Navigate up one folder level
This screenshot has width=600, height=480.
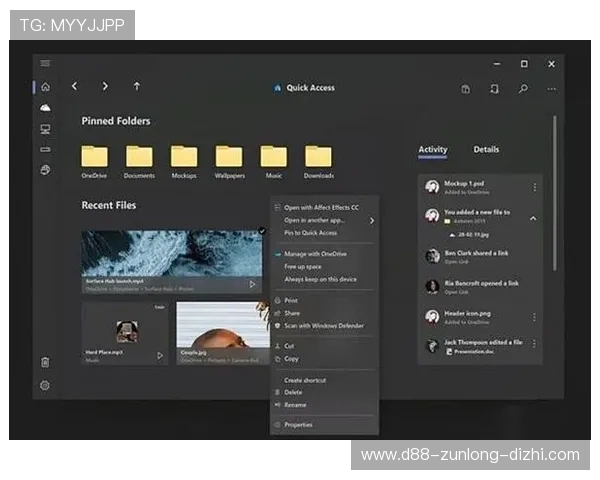click(x=137, y=87)
